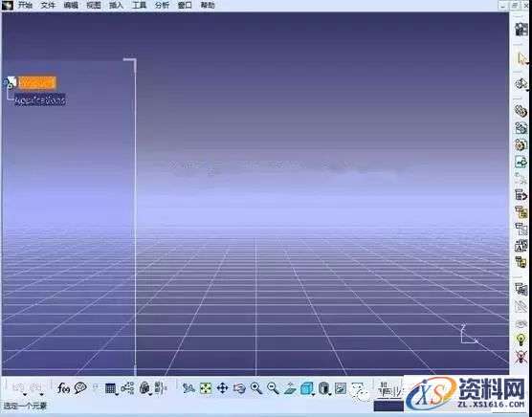Screen dimensions: 532x417
Task: Open the 工具 (Tools) menu
Action: 139,5
